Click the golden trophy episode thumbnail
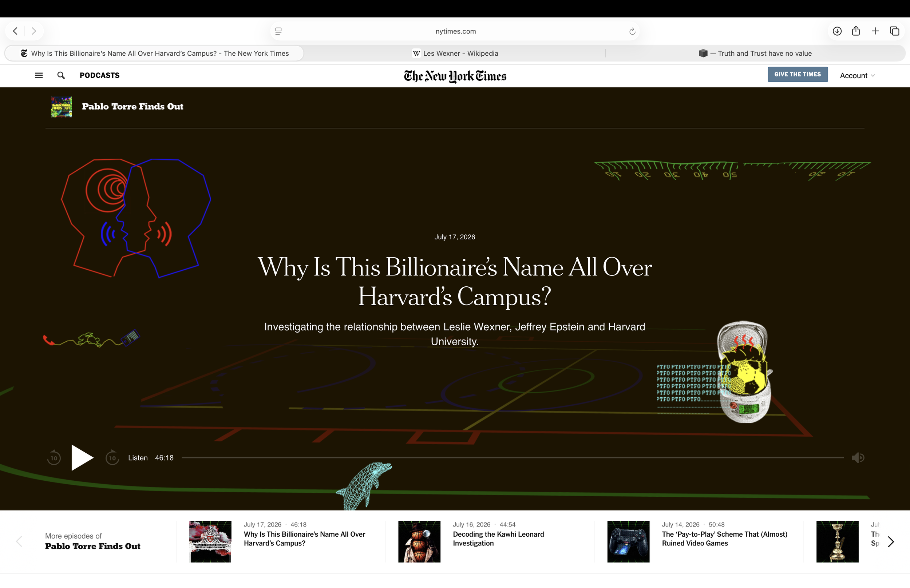 click(838, 541)
